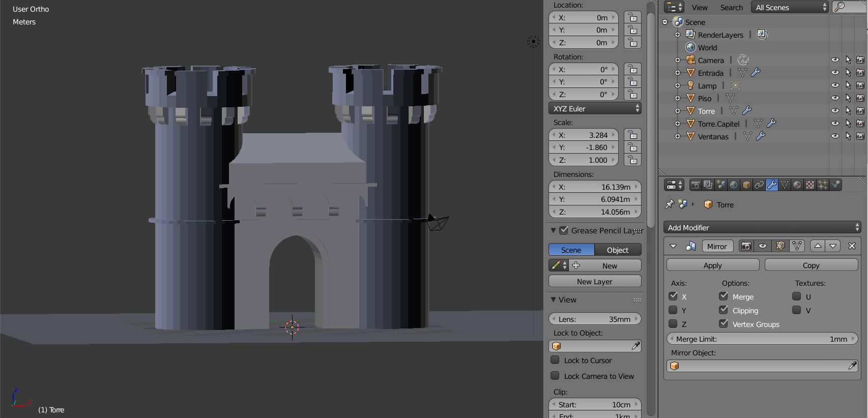Viewport: 868px width, 418px height.
Task: Enable the Y axis mirror checkbox
Action: [673, 310]
